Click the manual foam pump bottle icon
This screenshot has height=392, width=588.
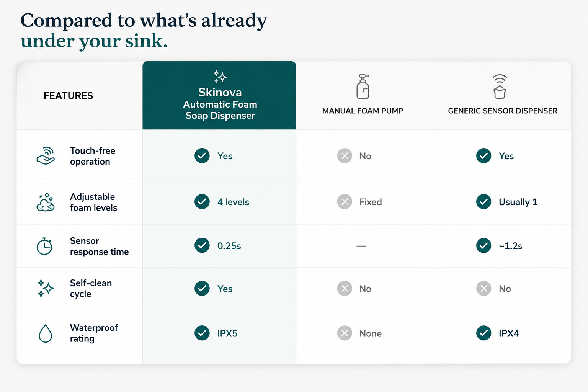(x=363, y=87)
